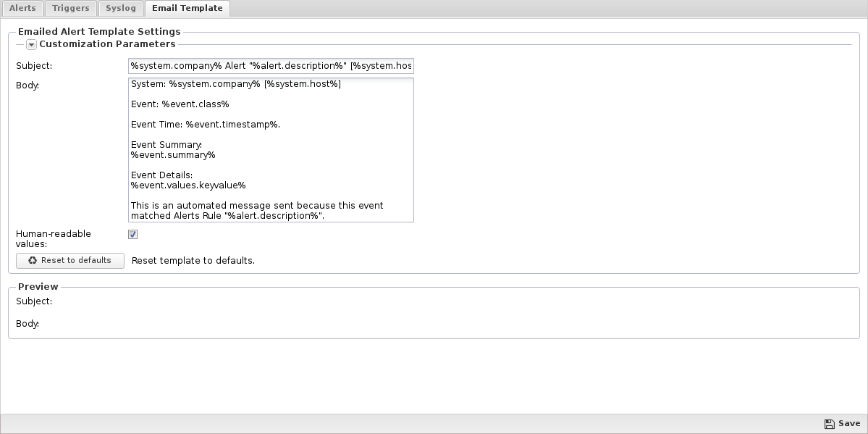
Task: Click the Customization Parameters section heading
Action: 107,44
